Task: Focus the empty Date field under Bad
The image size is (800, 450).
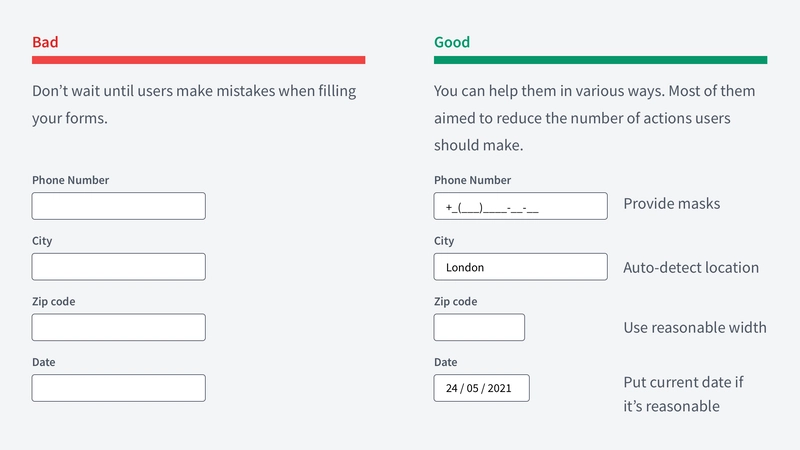Action: coord(118,388)
